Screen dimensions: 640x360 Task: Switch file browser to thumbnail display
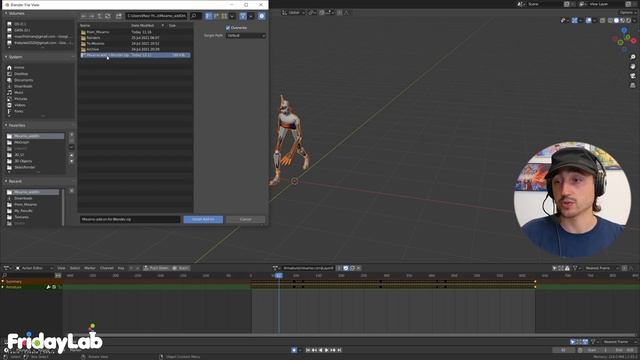(224, 16)
